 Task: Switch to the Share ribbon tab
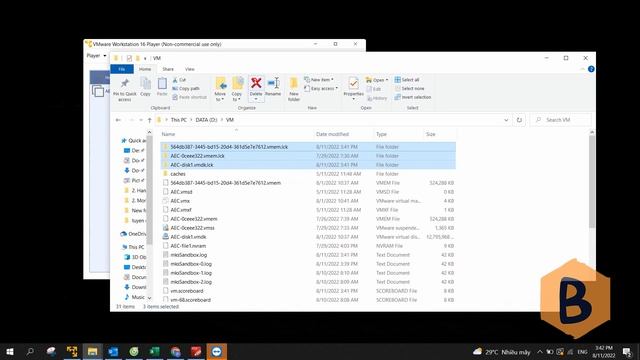pyautogui.click(x=168, y=69)
